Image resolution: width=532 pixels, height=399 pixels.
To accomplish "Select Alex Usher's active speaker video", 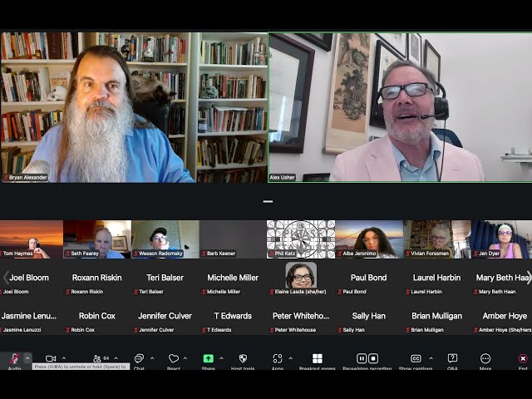I will point(401,107).
